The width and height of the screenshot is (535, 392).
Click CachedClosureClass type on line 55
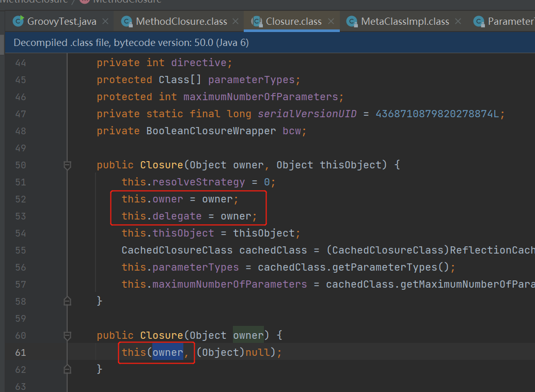coord(177,250)
